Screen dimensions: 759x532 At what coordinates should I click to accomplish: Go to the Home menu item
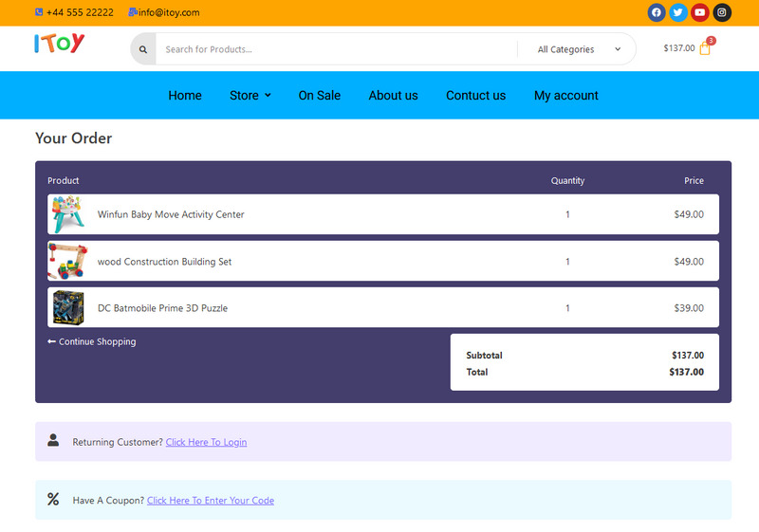(x=185, y=95)
